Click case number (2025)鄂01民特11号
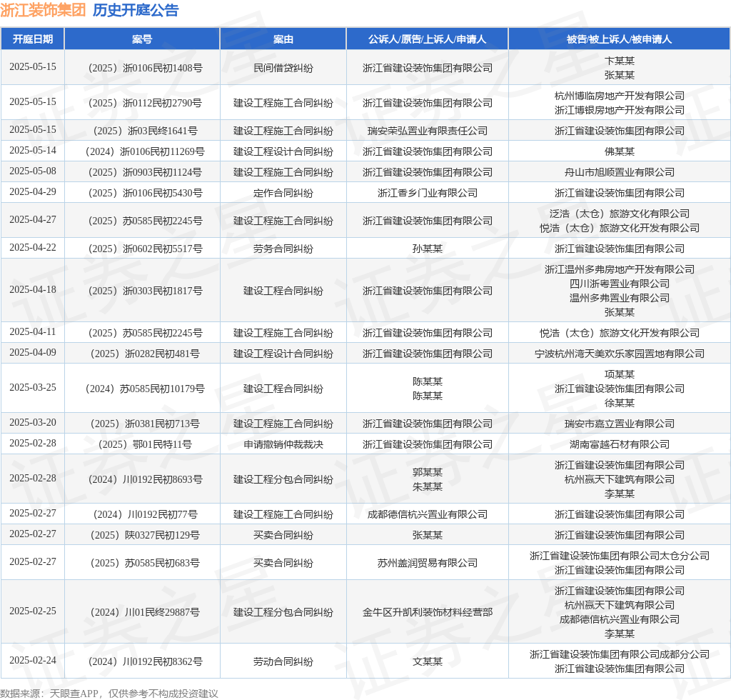The image size is (731, 700). [x=146, y=444]
